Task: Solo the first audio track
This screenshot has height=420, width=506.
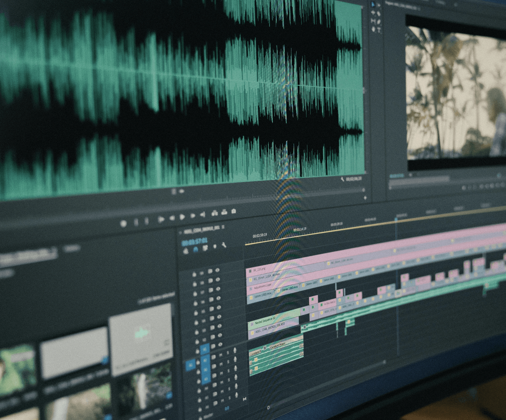Action: [x=228, y=353]
